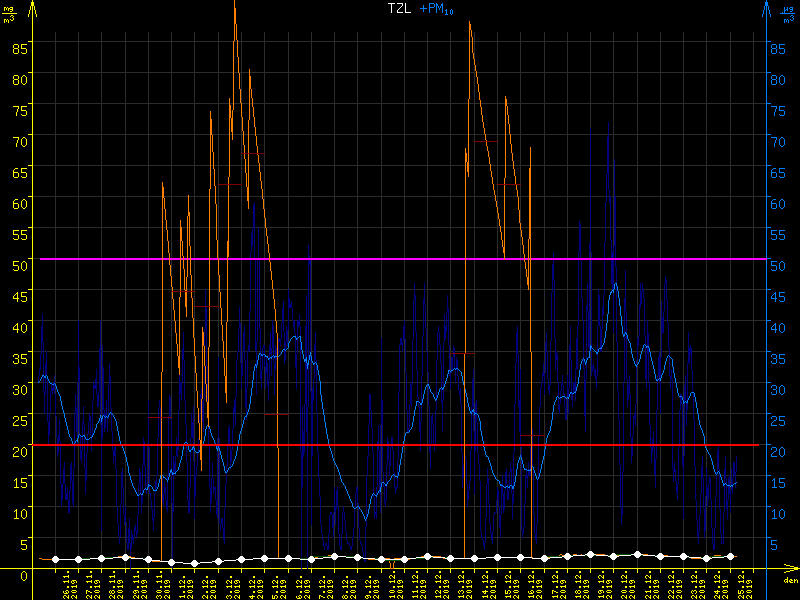The image size is (800, 600).
Task: Click the last white data point on the right
Action: pyautogui.click(x=731, y=556)
